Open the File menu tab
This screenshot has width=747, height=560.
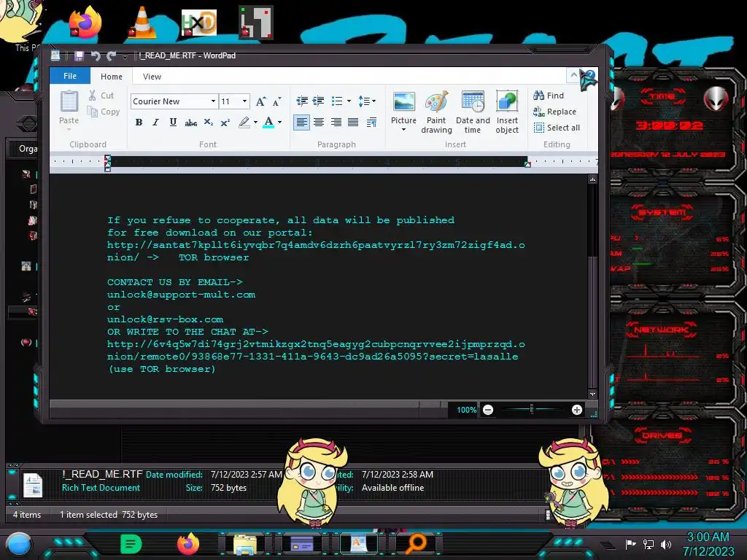[70, 76]
